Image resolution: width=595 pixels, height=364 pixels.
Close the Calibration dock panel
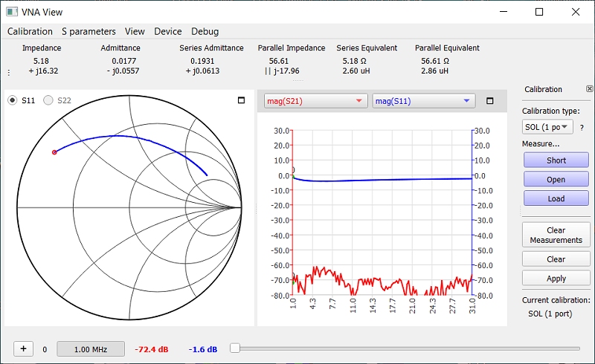point(589,88)
